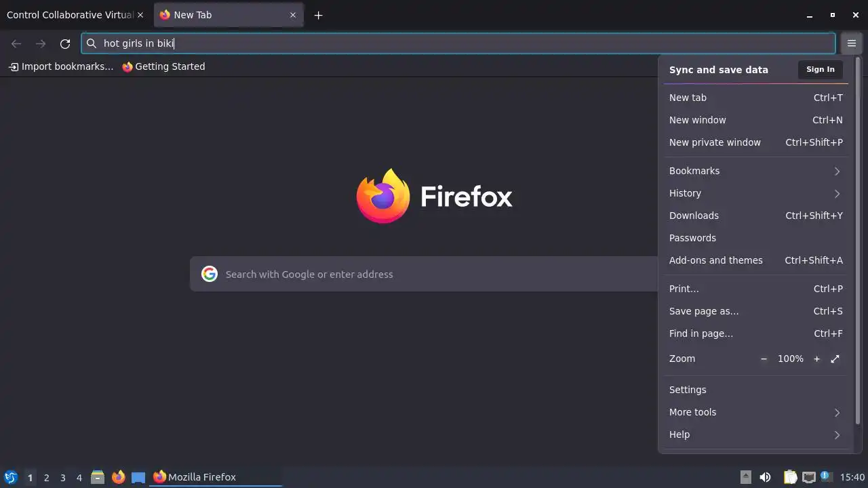Select the New Tab tab
Viewport: 868px width, 488px height.
tap(229, 15)
